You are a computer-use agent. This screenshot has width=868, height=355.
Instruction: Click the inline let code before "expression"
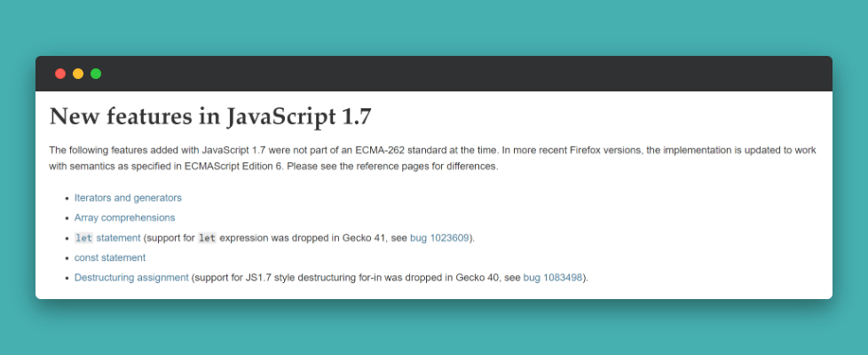coord(207,238)
